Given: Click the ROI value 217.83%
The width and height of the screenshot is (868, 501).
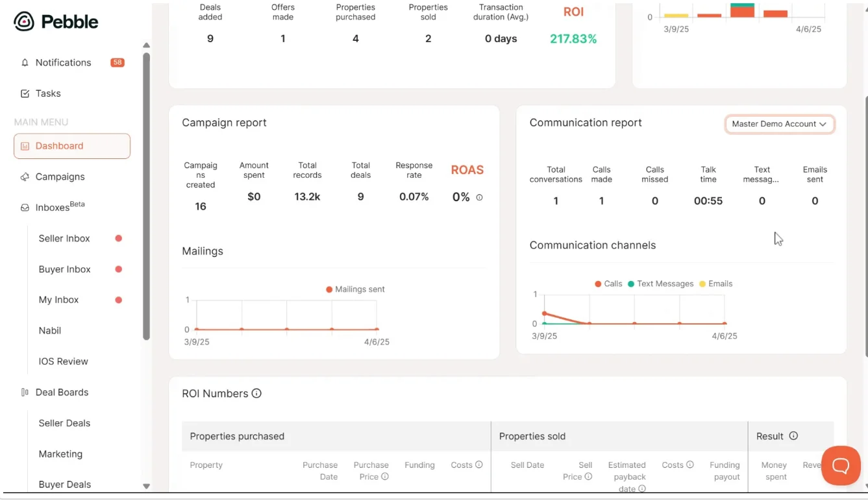Looking at the screenshot, I should coord(573,39).
